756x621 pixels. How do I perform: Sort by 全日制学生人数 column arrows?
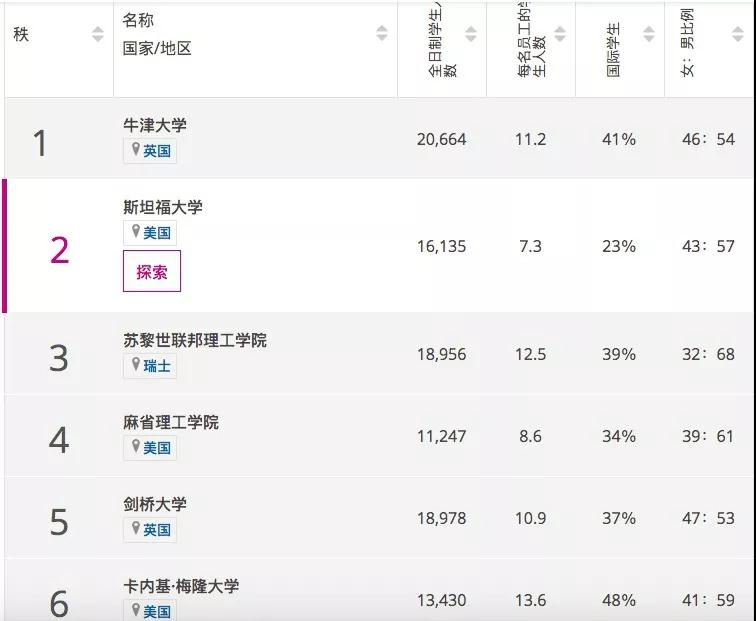click(x=470, y=34)
